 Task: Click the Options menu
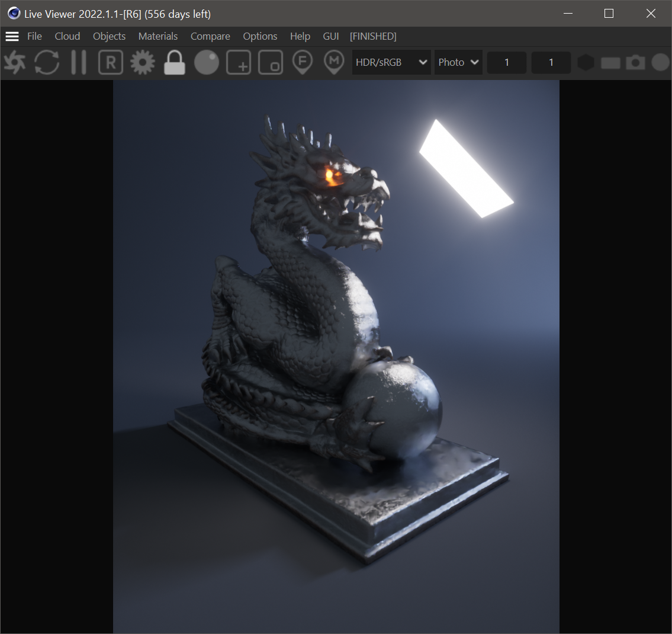point(260,36)
